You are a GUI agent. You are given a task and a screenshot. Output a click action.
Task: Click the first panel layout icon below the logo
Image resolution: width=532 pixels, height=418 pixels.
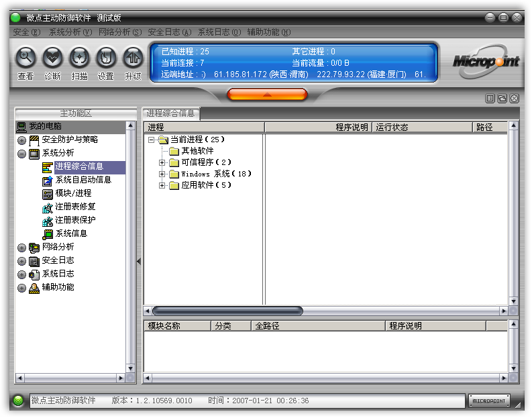point(490,99)
